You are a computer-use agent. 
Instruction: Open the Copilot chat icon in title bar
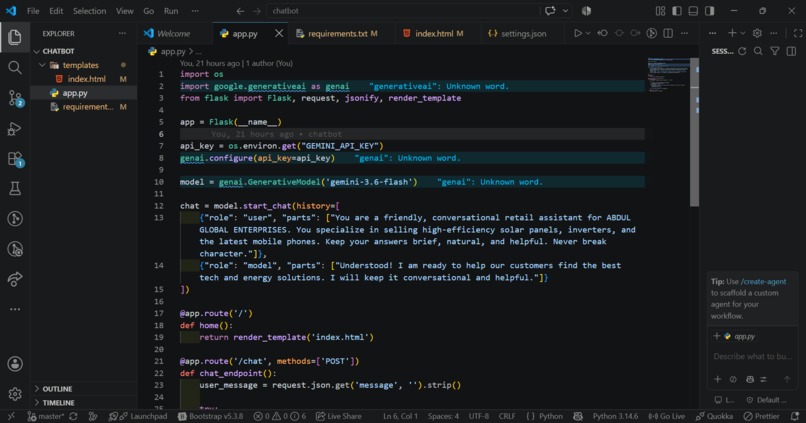tap(550, 11)
